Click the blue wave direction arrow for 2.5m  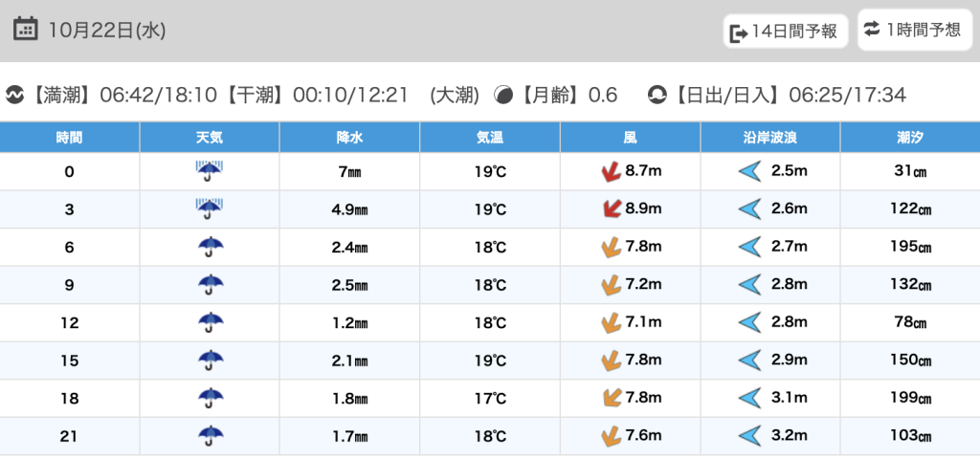coord(748,172)
